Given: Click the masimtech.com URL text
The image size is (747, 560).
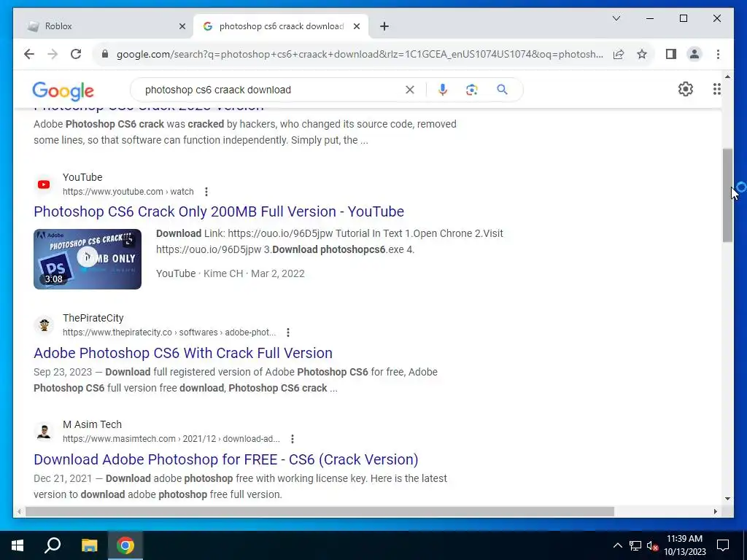Looking at the screenshot, I should [x=171, y=439].
